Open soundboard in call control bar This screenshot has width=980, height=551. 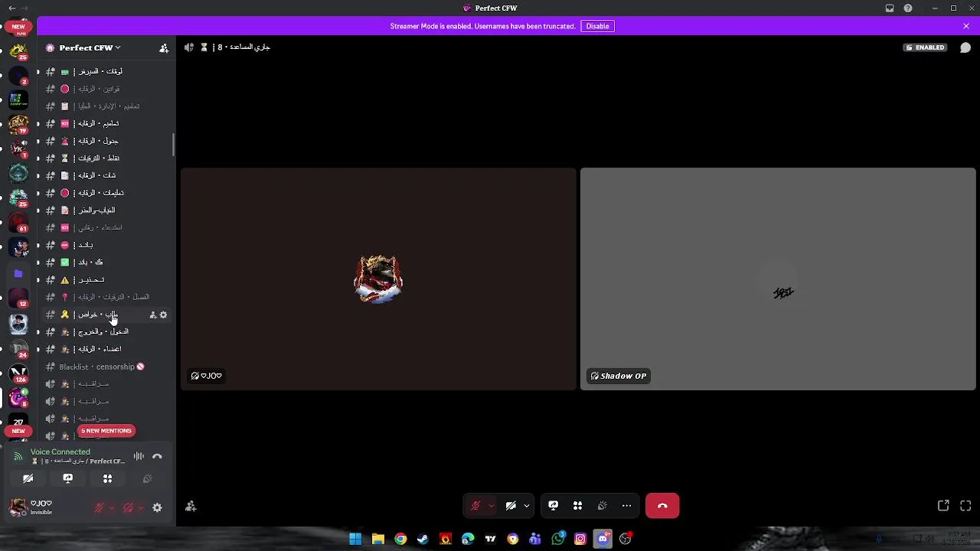pos(603,506)
